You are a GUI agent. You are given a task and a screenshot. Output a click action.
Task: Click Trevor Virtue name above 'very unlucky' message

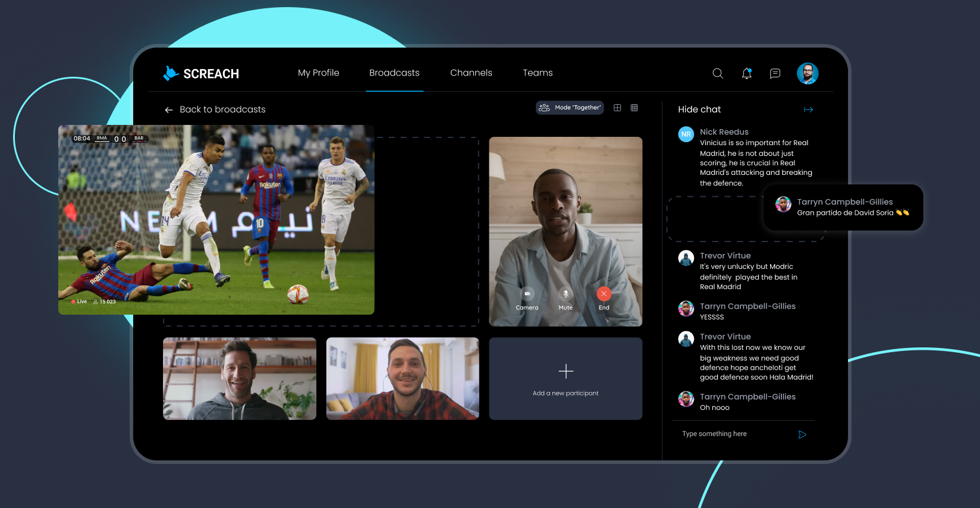point(725,256)
